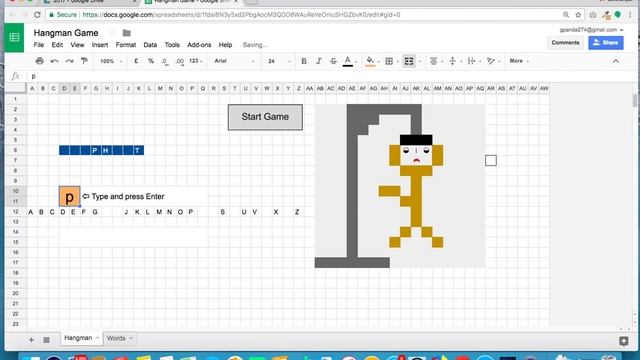Click the Start Game button
The height and width of the screenshot is (360, 640).
pos(265,117)
